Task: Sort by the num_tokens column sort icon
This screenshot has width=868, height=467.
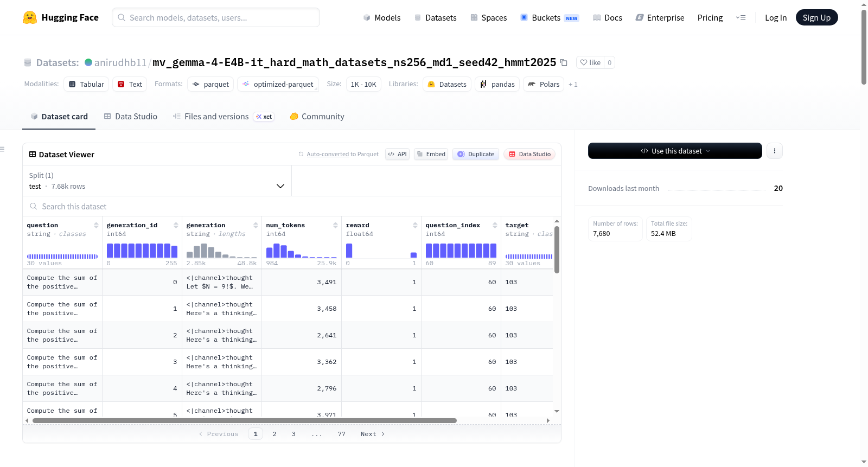Action: (x=335, y=225)
